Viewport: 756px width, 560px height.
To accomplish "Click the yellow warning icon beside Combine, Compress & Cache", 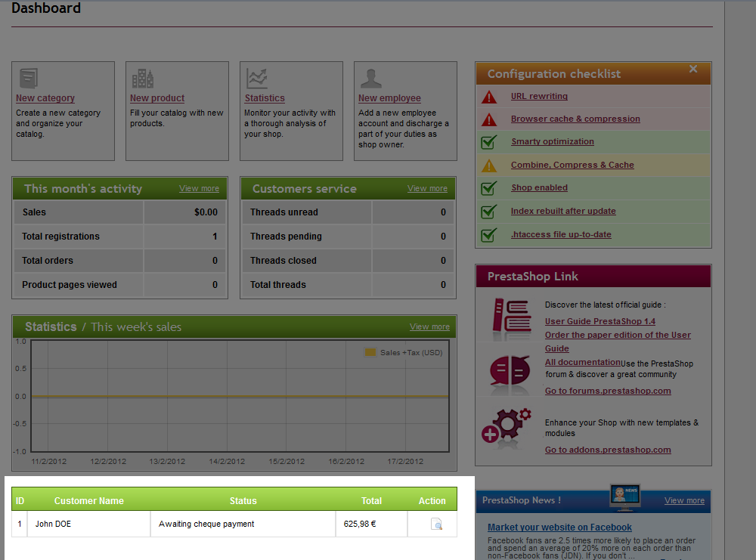I will 489,166.
